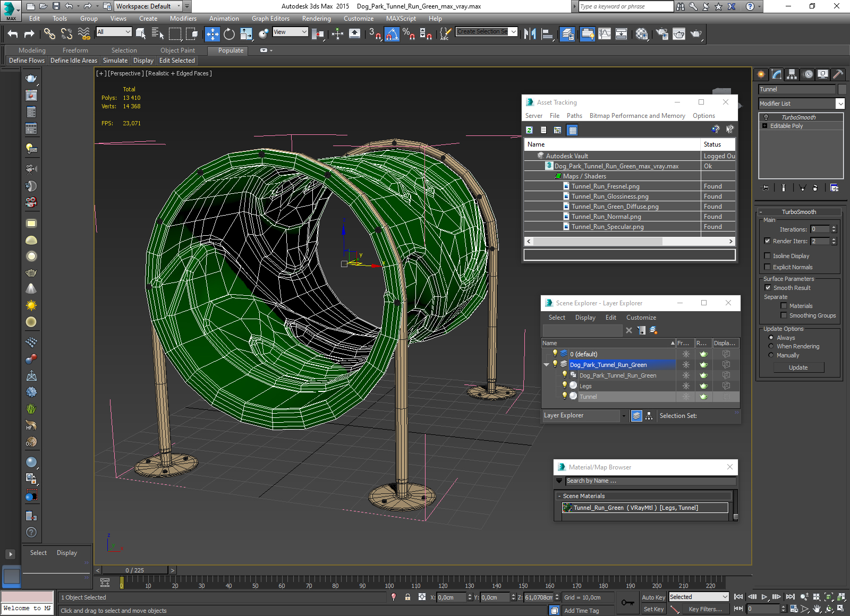
Task: Enable Isoline Display checkbox
Action: pyautogui.click(x=767, y=255)
